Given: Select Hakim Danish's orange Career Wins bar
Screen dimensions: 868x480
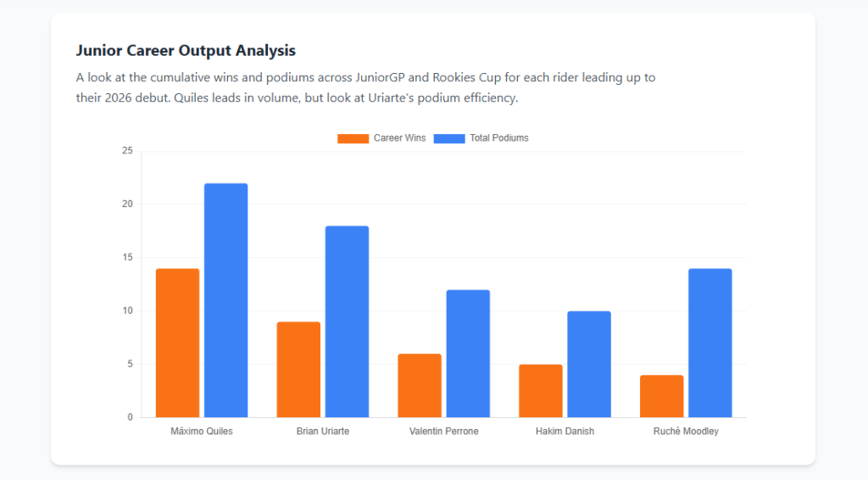Looking at the screenshot, I should (541, 390).
